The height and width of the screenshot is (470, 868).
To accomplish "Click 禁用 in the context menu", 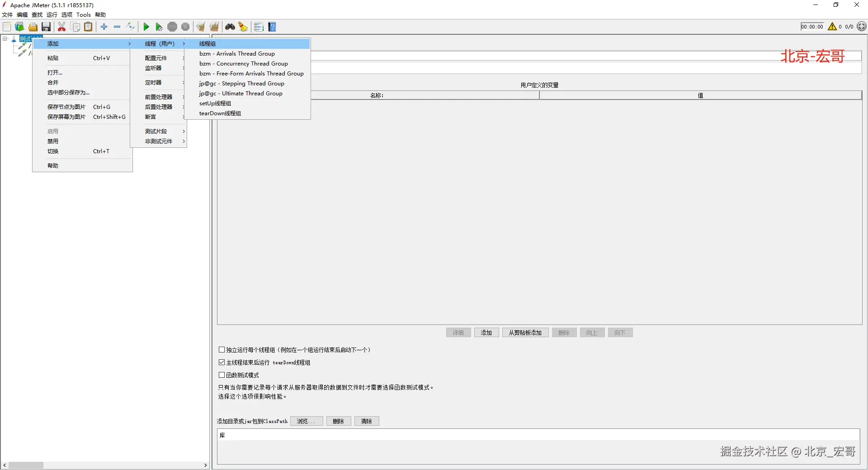I will [82, 141].
